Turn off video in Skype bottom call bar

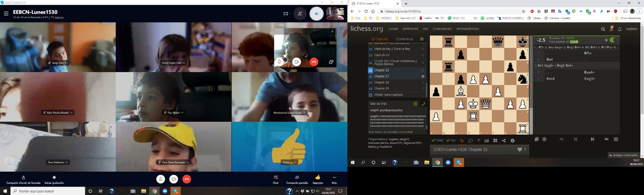click(174, 179)
